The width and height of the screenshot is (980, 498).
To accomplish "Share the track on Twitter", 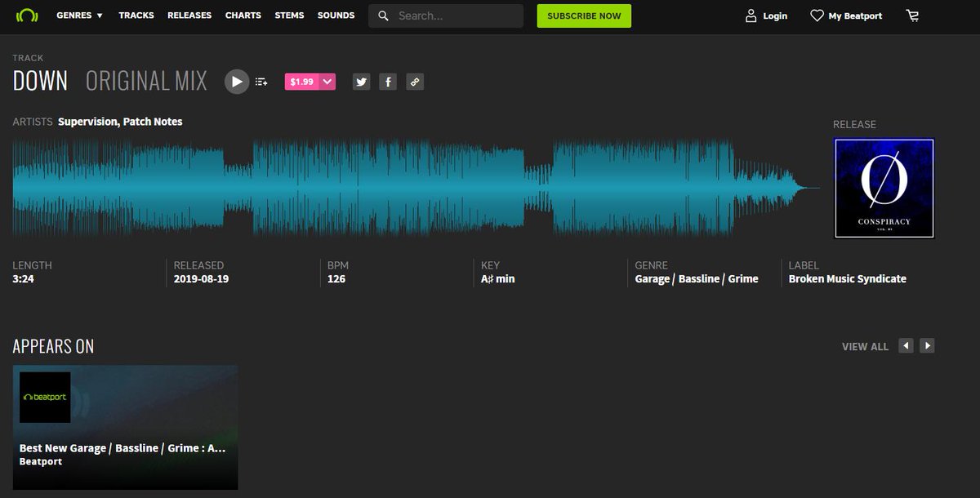I will point(362,82).
